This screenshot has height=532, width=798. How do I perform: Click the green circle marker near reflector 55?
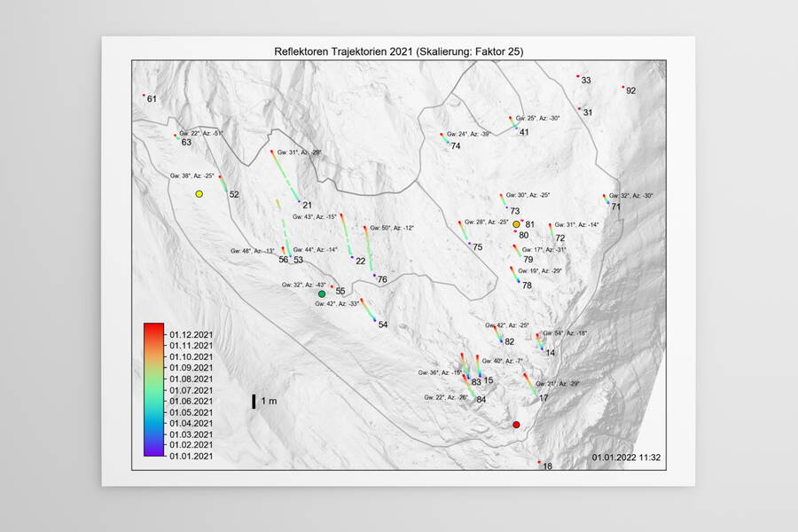[x=322, y=293]
